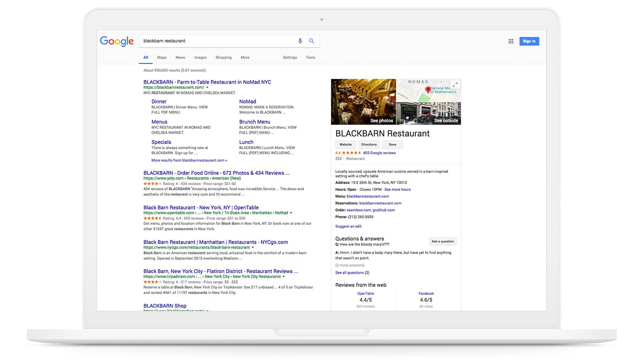This screenshot has height=362, width=644.
Task: Expand the OpenTable result URL dropdown arrow
Action: (x=291, y=213)
